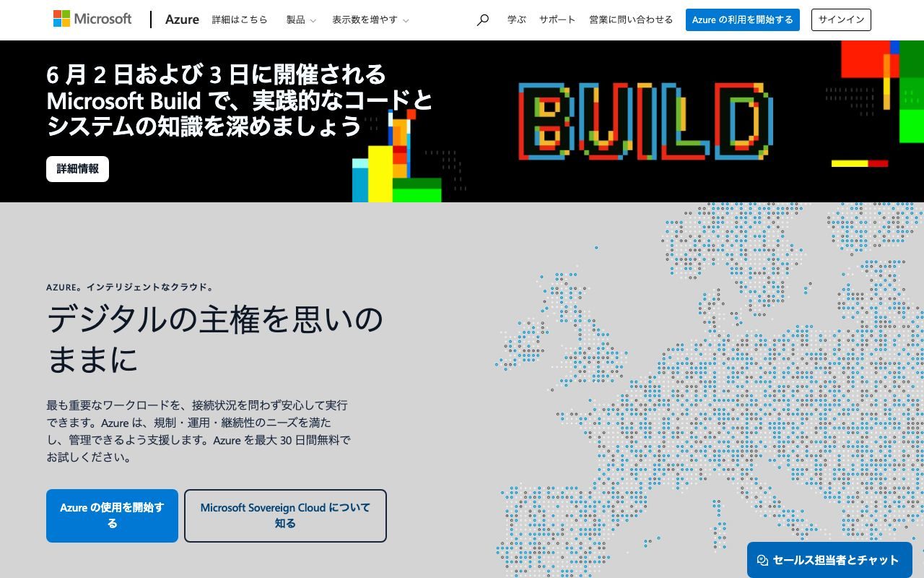Screen dimensions: 924x578
Task: Select the colorful Microsoft square logo
Action: [61, 18]
